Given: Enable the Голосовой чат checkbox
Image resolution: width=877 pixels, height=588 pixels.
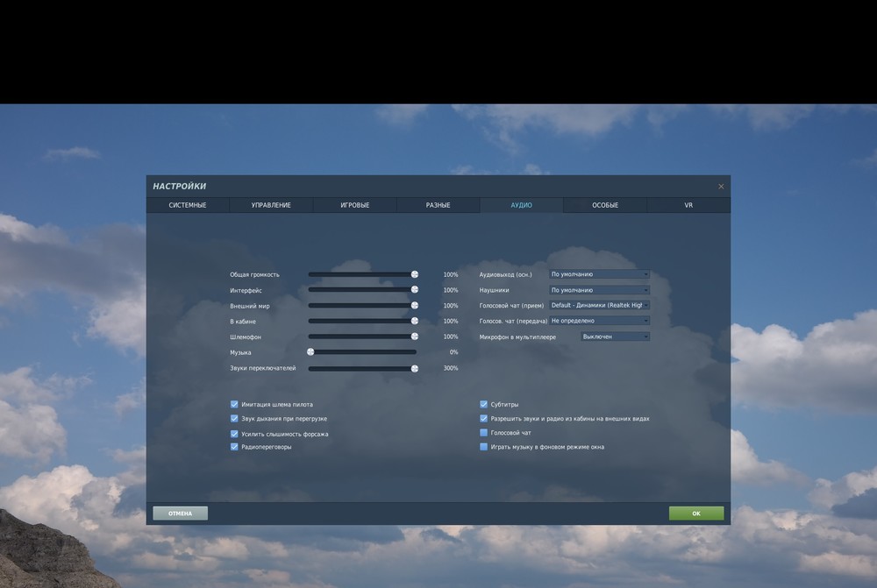Looking at the screenshot, I should 484,433.
